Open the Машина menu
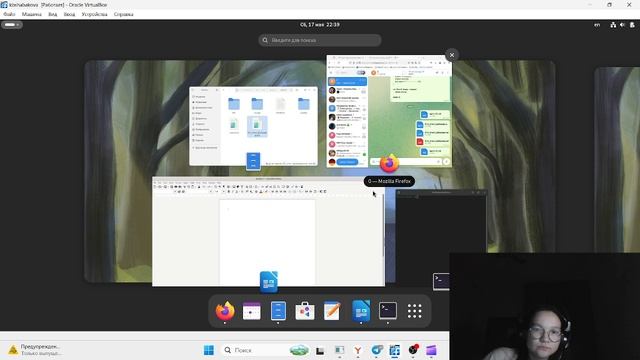 pyautogui.click(x=32, y=14)
